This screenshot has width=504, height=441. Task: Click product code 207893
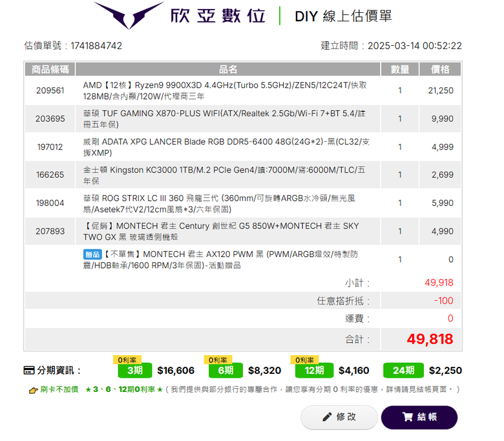[x=50, y=231]
